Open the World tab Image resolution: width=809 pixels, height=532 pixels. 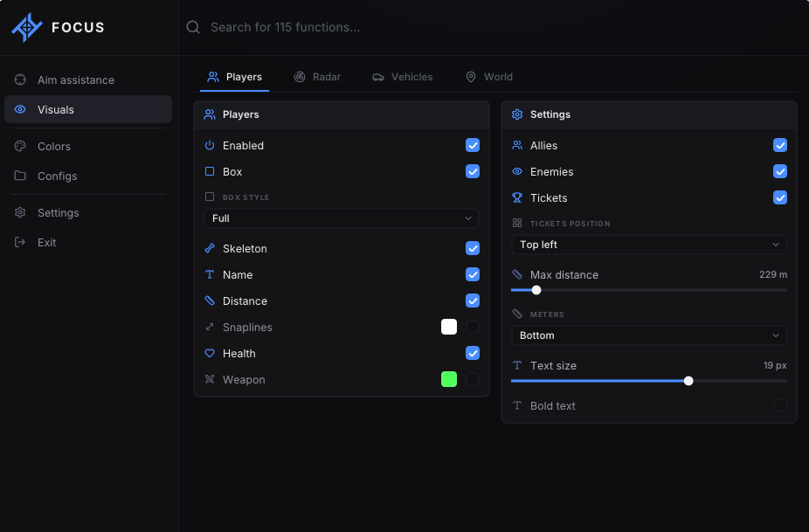click(489, 77)
